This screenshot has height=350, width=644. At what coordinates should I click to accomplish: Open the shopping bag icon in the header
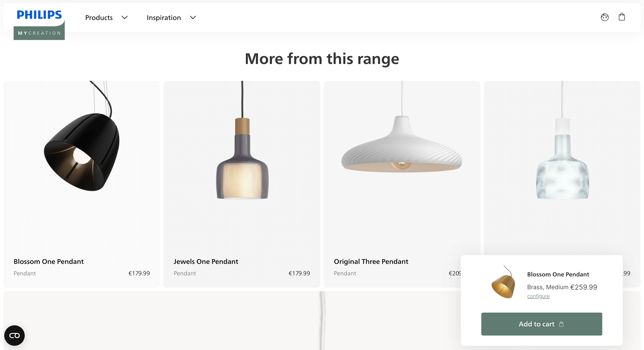(622, 17)
